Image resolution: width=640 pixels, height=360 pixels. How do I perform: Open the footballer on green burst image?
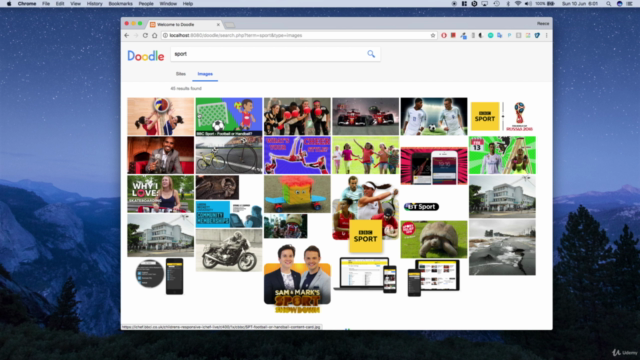click(x=502, y=155)
